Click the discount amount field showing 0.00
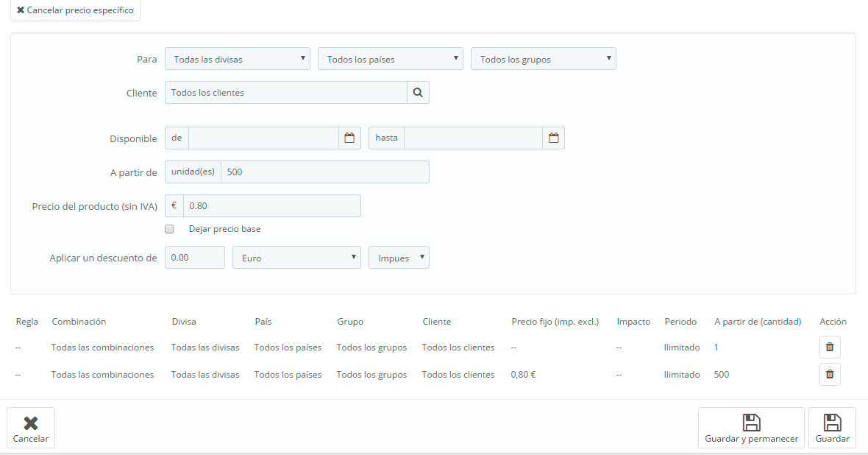The width and height of the screenshot is (868, 455). tap(194, 258)
